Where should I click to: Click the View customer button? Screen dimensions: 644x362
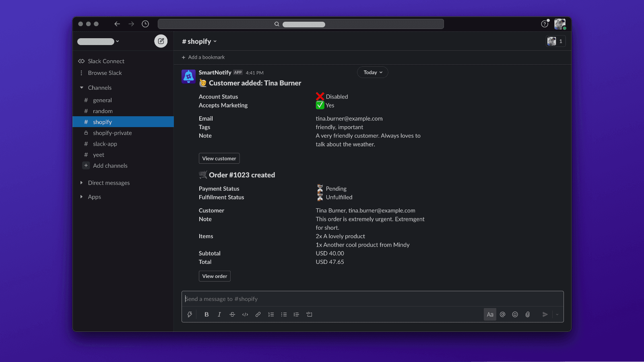coord(219,158)
